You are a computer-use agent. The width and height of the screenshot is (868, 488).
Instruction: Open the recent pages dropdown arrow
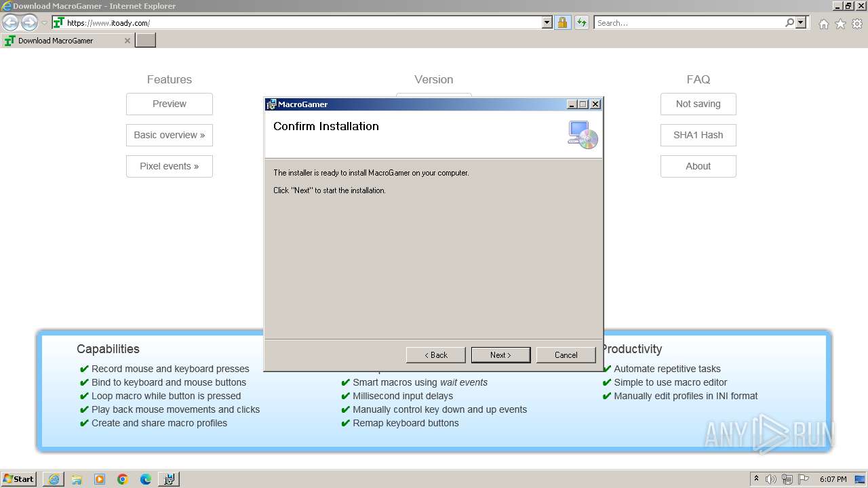tap(44, 23)
